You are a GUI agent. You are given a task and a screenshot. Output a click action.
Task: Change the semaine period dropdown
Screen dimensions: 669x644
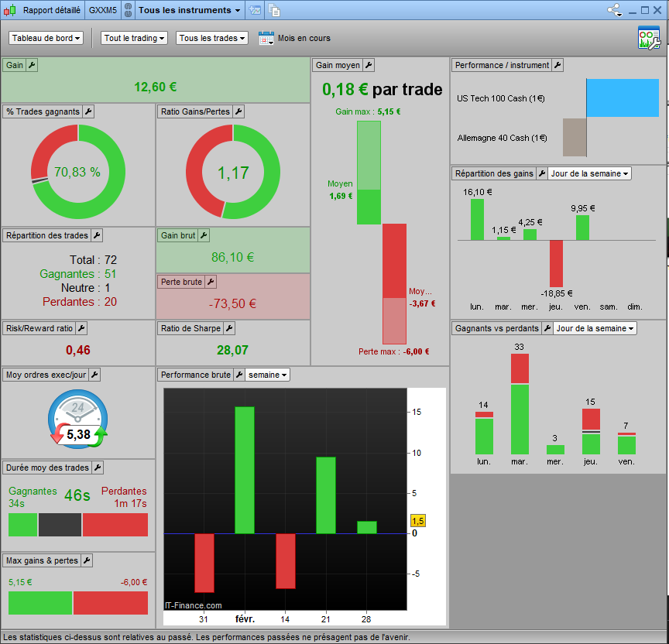tap(267, 375)
